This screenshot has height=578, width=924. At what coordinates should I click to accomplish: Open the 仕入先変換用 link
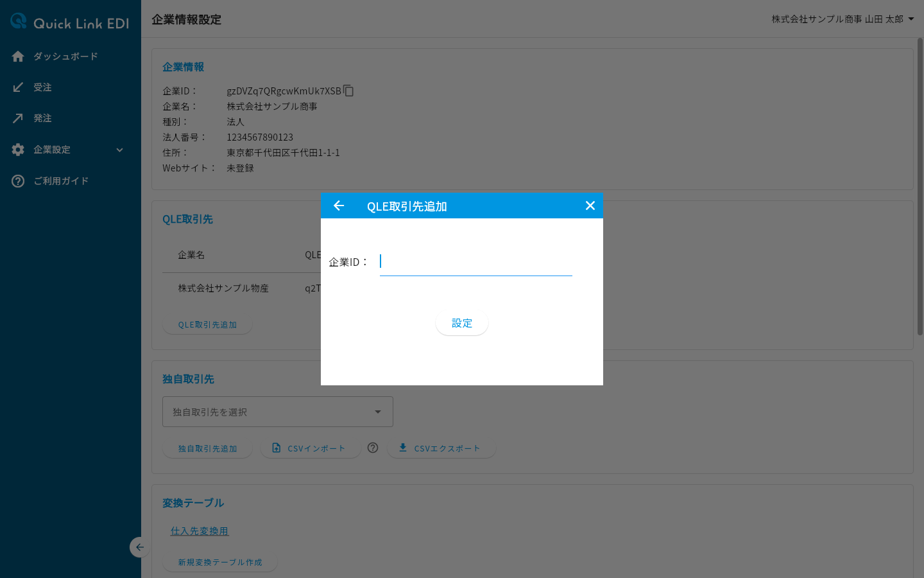(x=200, y=531)
